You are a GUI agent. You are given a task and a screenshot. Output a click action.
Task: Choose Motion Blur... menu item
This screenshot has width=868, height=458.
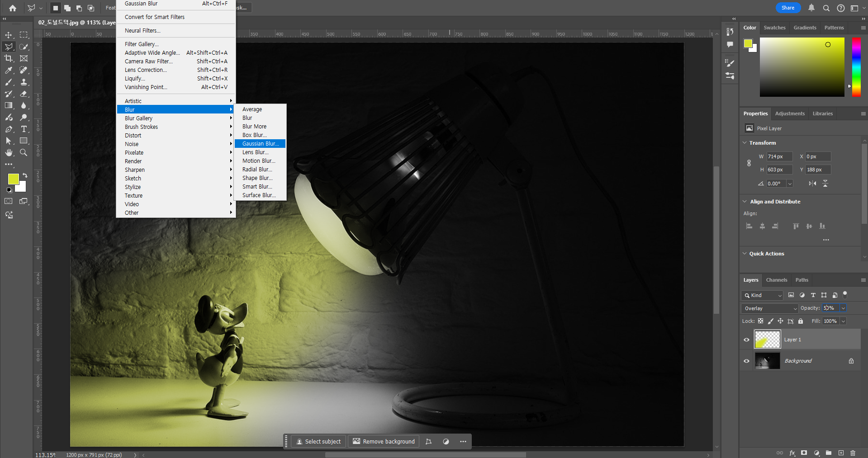pos(260,161)
